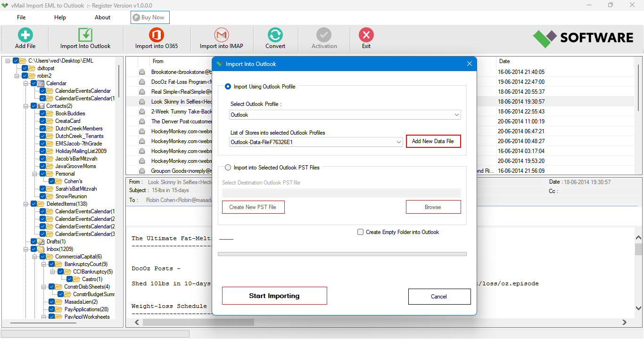Collapse the robin2 tree node
Screen dimensions: 644x339
[17, 76]
